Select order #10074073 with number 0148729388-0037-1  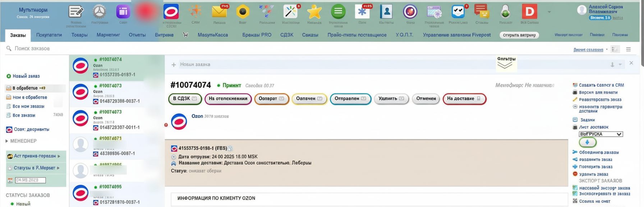click(117, 93)
